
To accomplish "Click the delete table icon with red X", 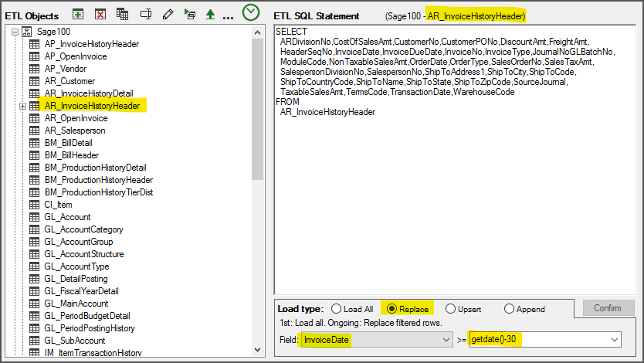I will (x=100, y=15).
